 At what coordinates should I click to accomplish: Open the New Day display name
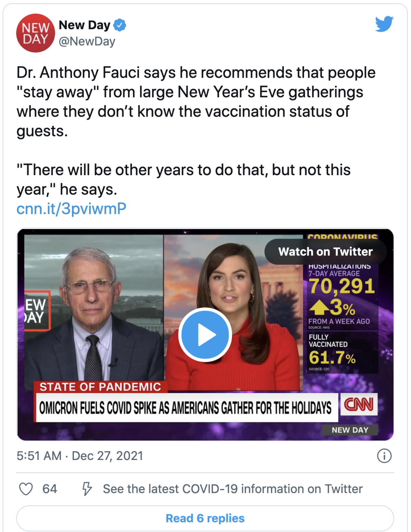[85, 25]
